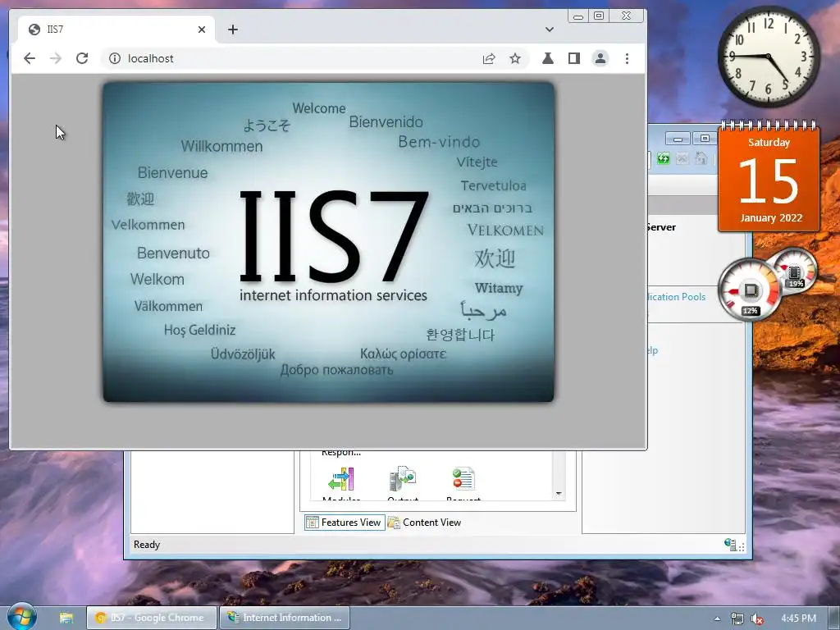Click the IIS7 welcome image

click(328, 242)
